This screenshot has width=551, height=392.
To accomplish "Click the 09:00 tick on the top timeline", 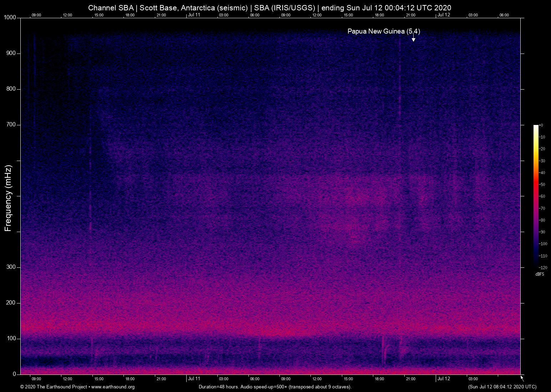I will tap(36, 15).
